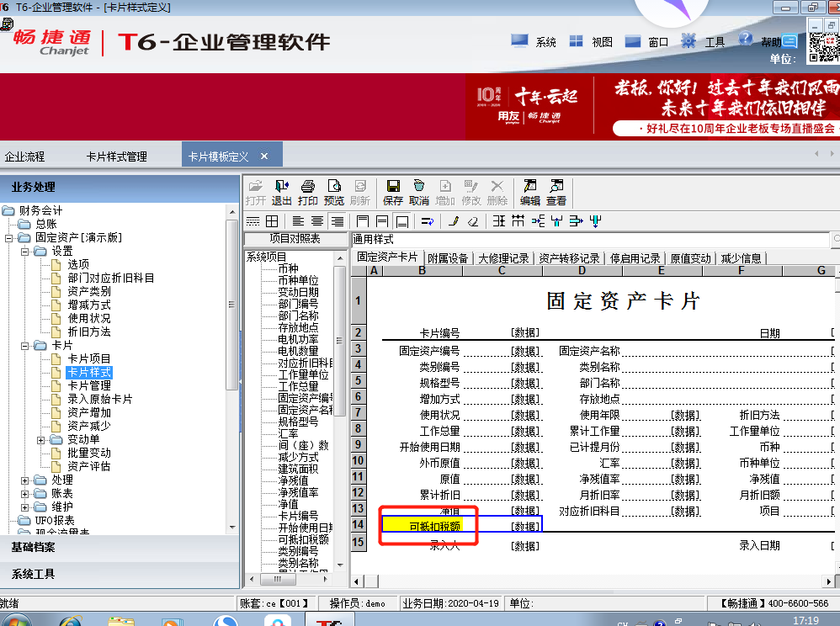Viewport: 840px width, 626px height.
Task: Select 资产类别 in the tree
Action: pos(89,291)
